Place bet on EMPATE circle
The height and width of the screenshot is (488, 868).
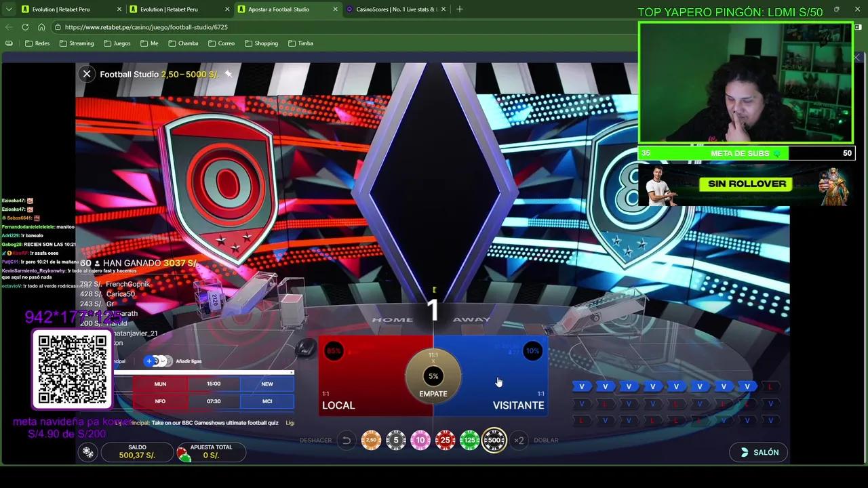pyautogui.click(x=433, y=376)
